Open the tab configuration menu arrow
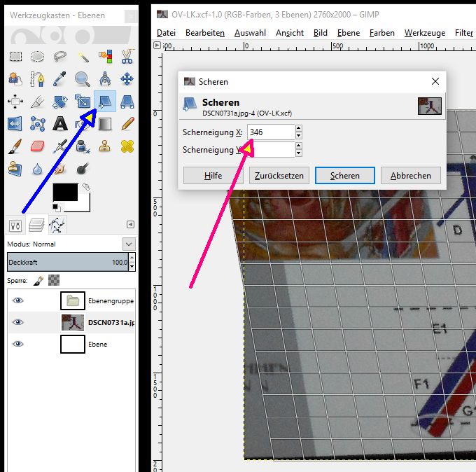The width and height of the screenshot is (476, 472). pyautogui.click(x=130, y=225)
